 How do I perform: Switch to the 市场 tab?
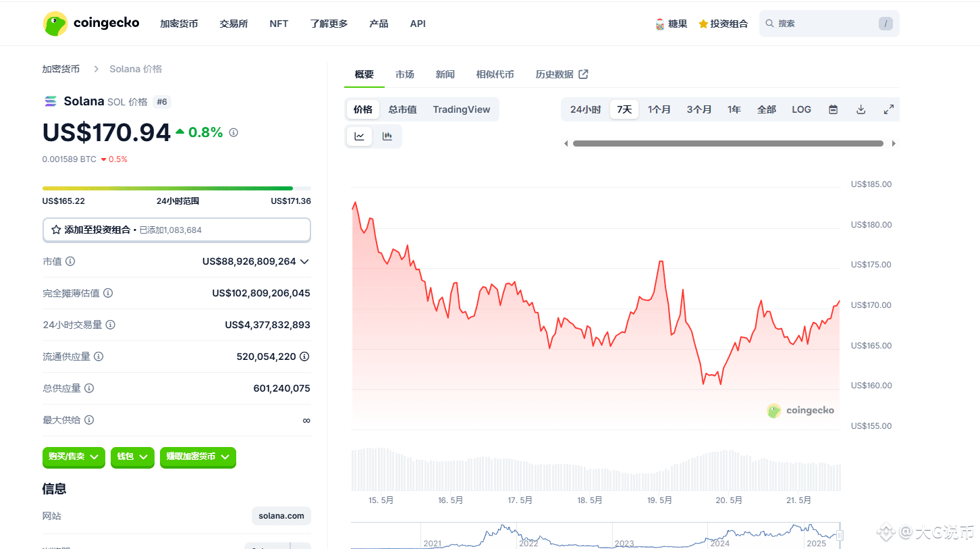click(x=405, y=74)
